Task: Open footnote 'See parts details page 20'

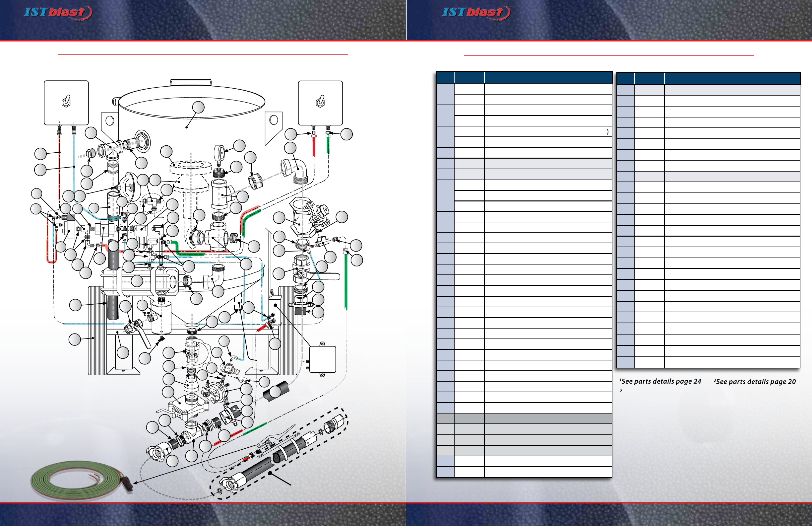Action: [x=755, y=382]
